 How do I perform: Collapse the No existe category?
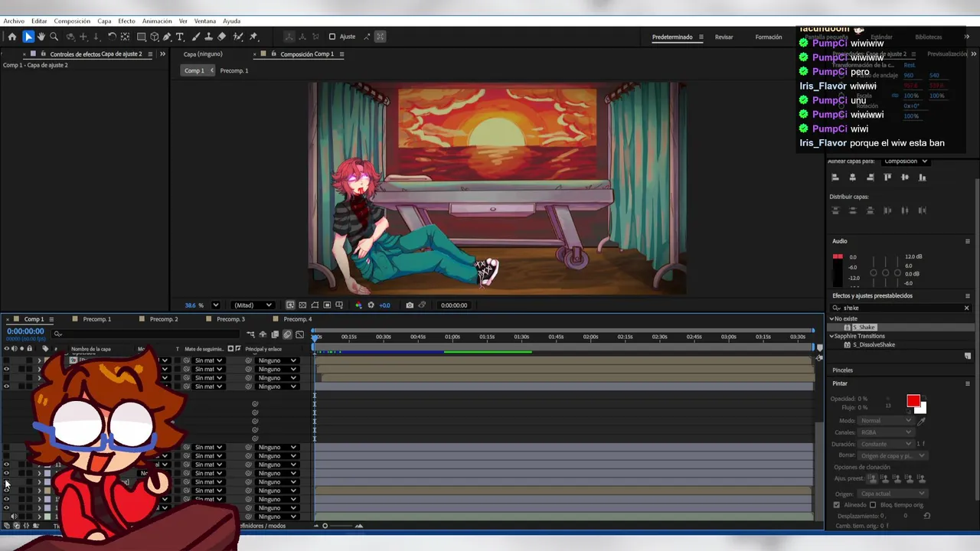832,319
